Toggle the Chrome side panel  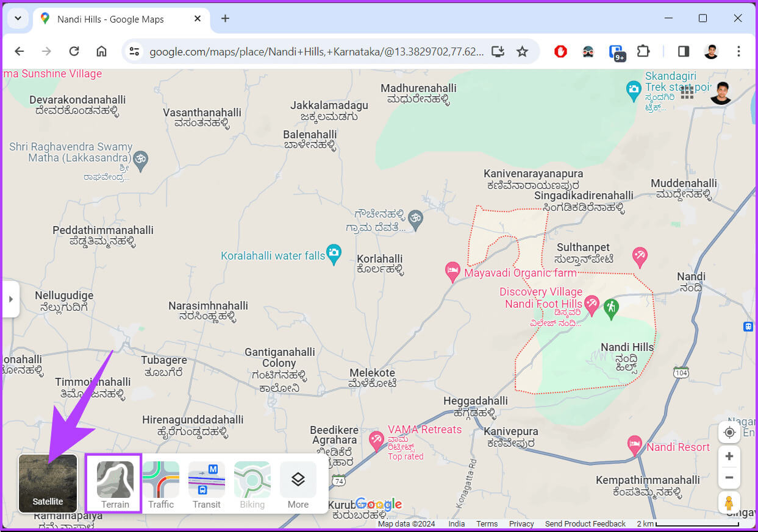(684, 51)
